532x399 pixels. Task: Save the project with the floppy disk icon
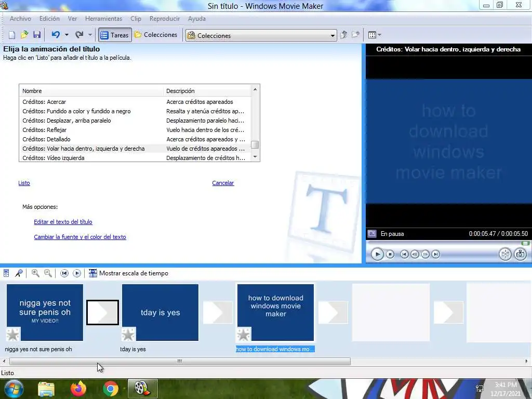(37, 35)
